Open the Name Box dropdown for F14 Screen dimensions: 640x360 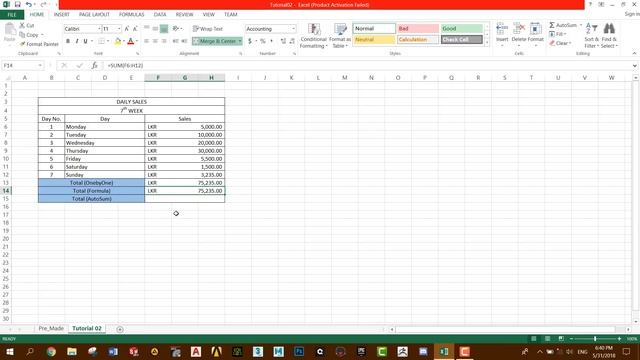40,65
